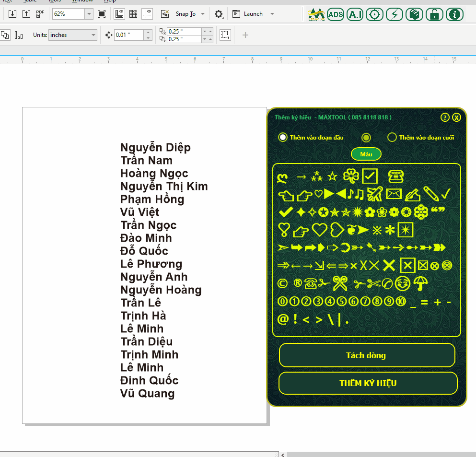476x457 pixels.
Task: Open the ADS plugin icon
Action: (336, 14)
